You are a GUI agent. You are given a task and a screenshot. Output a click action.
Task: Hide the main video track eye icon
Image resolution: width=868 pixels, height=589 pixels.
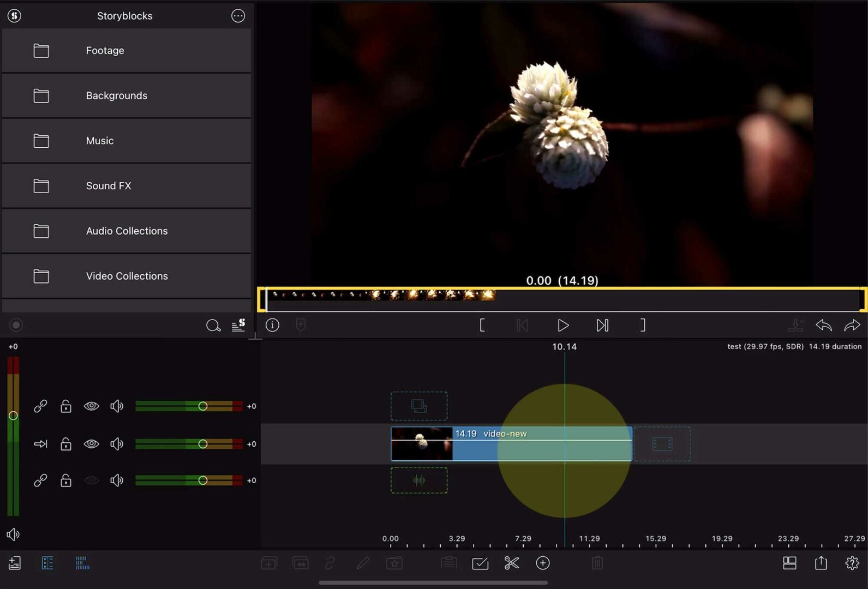pos(91,444)
